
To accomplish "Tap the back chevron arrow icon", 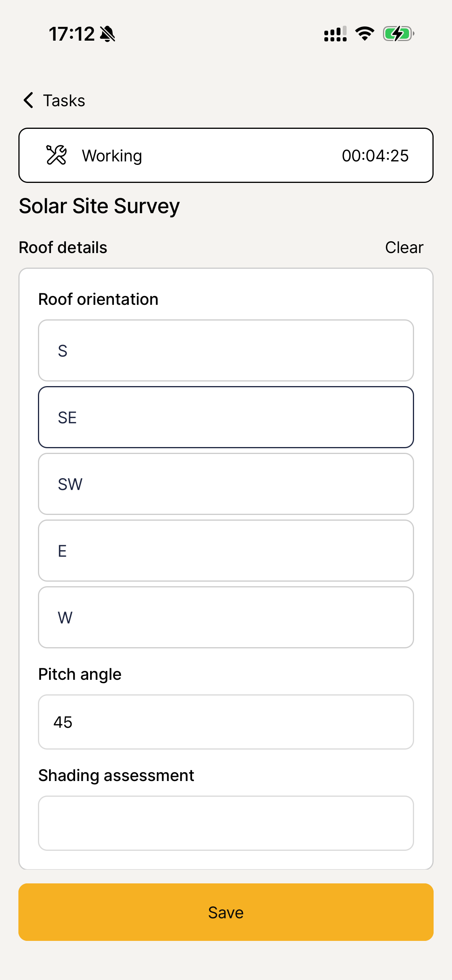I will click(x=28, y=100).
